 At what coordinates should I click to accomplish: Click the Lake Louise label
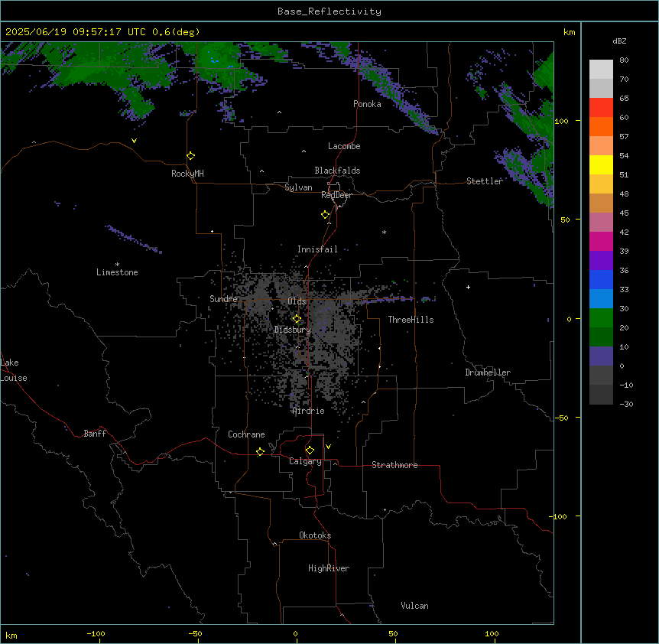[x=12, y=370]
